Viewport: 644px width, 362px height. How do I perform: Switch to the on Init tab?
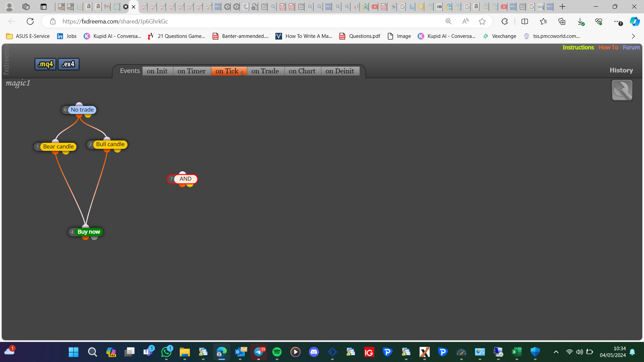tap(157, 71)
